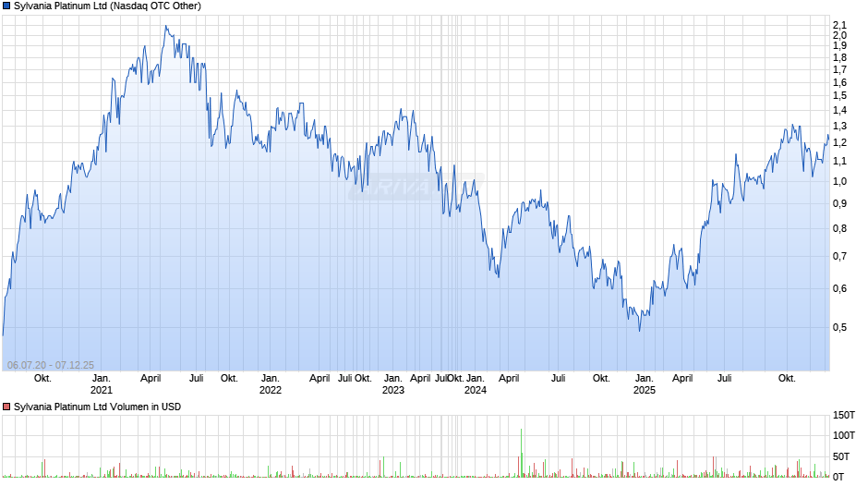Screen dimensions: 868x486
Task: Click the price low point near January 2025
Action: point(640,330)
